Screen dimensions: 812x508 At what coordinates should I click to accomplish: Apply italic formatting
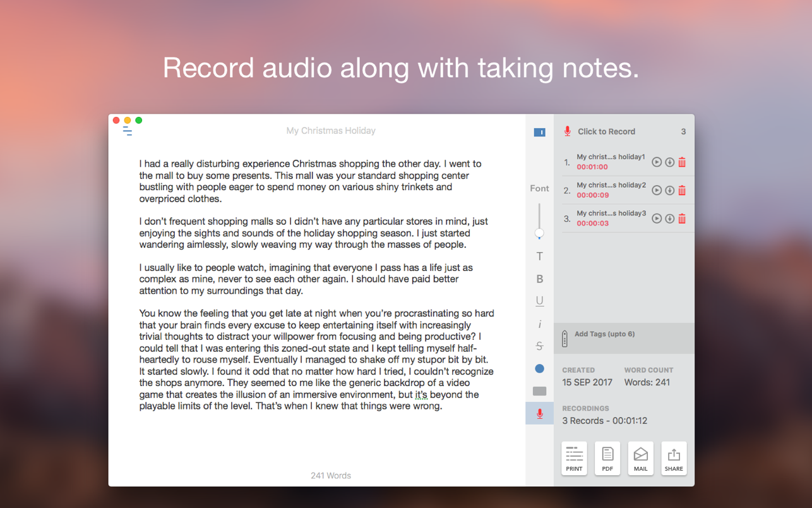coord(539,324)
